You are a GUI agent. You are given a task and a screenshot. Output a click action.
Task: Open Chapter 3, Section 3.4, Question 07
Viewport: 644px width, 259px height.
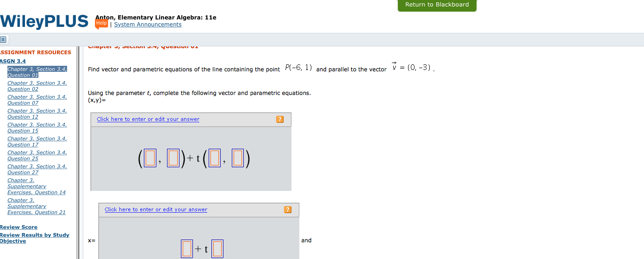pos(37,100)
